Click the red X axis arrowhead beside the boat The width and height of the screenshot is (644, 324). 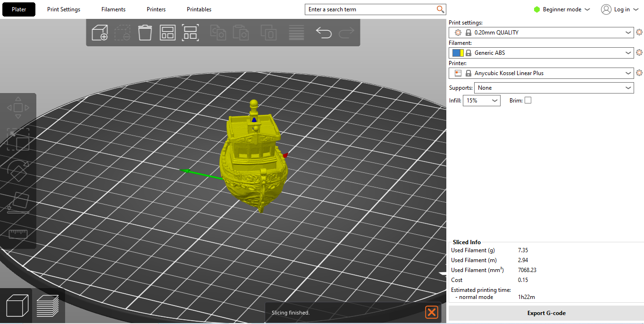click(285, 155)
